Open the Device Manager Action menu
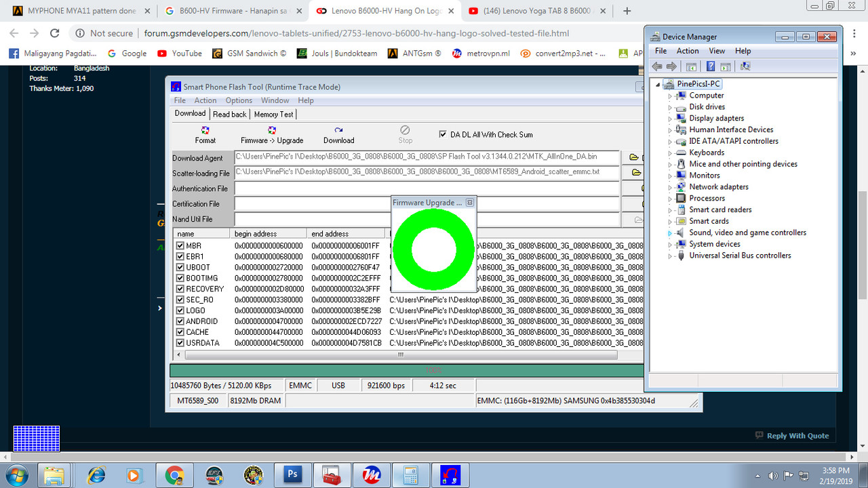This screenshot has height=488, width=868. (x=687, y=51)
